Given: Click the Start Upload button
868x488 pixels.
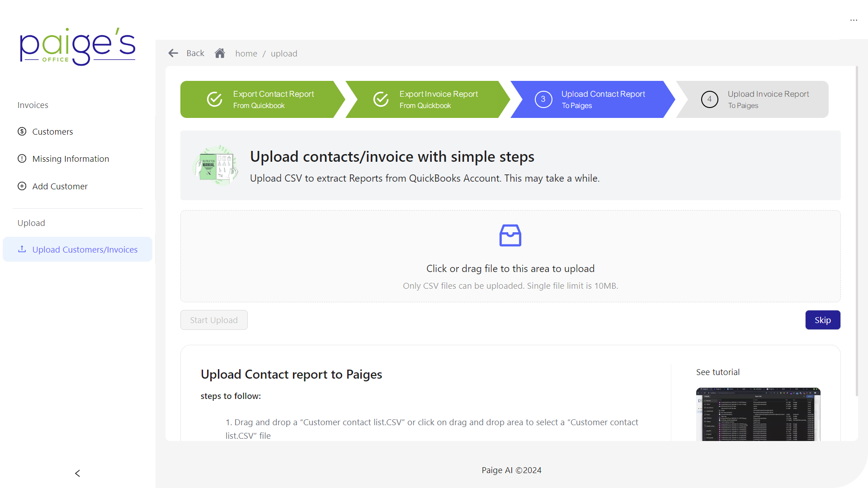Looking at the screenshot, I should point(213,319).
